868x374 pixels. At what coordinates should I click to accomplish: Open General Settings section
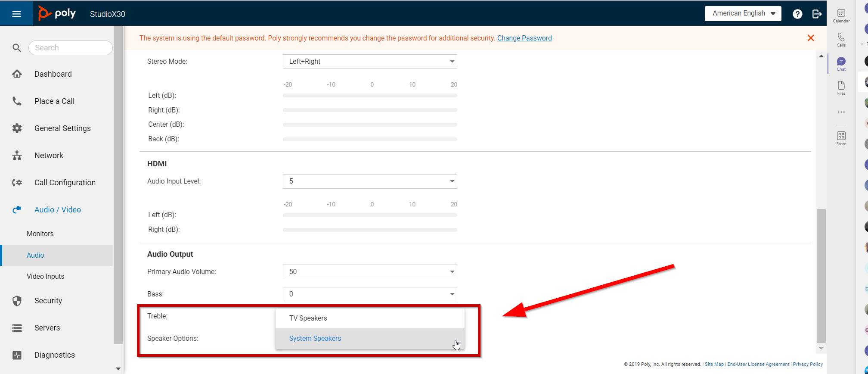pos(62,128)
